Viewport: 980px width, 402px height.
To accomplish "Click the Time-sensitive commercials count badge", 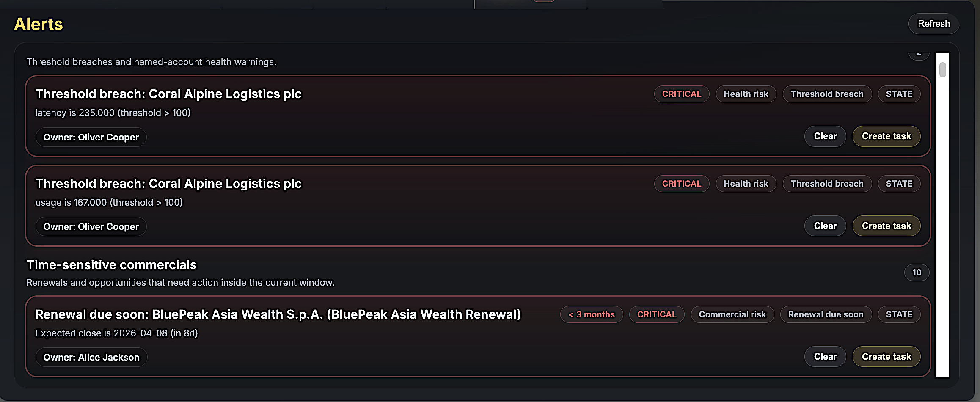I will [x=916, y=273].
